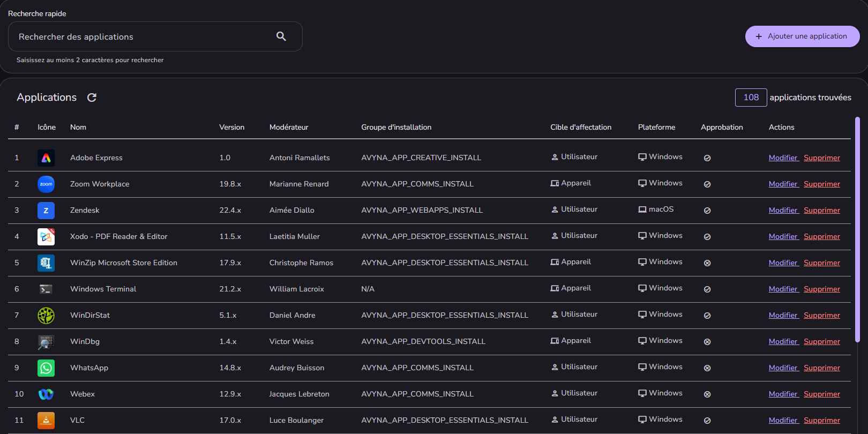Click the WinDirStat app icon
Viewport: 868px width, 434px height.
[46, 315]
